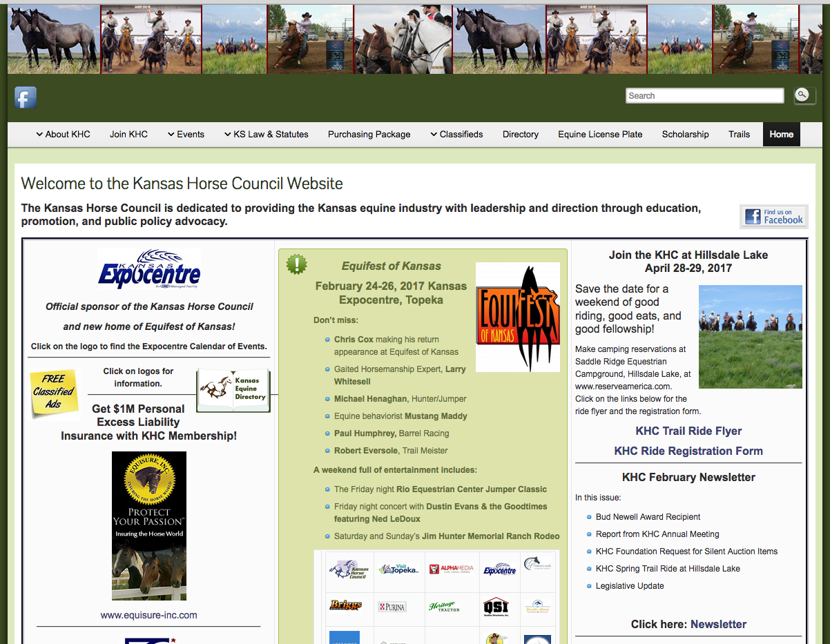Click the Equisure Protect Your Passion banner
Image resolution: width=830 pixels, height=644 pixels.
(149, 526)
